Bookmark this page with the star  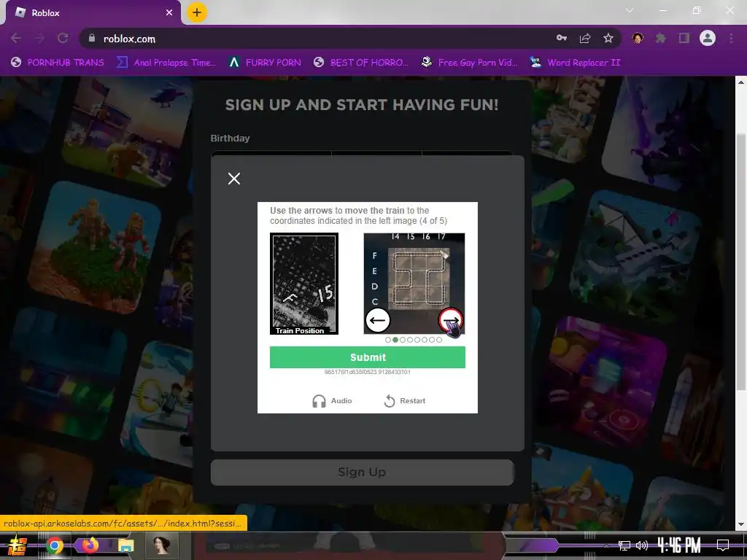(608, 38)
